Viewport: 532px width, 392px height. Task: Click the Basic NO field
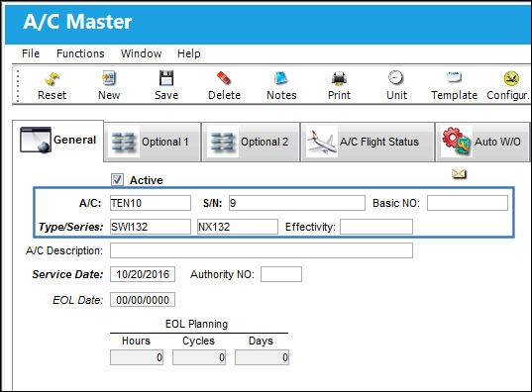(468, 203)
